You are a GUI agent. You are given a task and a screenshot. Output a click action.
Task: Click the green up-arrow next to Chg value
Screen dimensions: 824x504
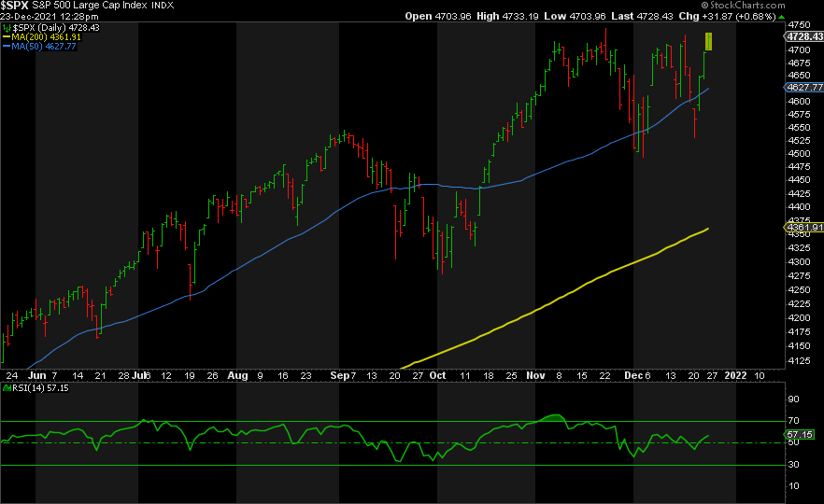(x=781, y=16)
